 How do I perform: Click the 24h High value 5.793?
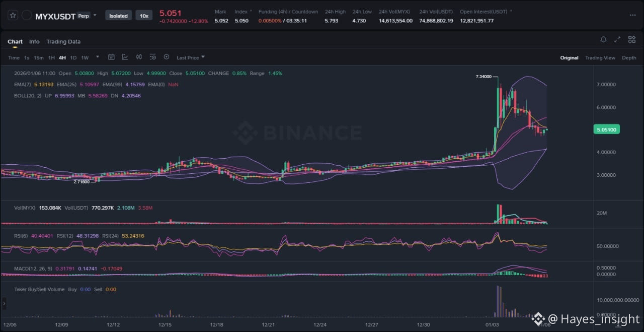[332, 21]
